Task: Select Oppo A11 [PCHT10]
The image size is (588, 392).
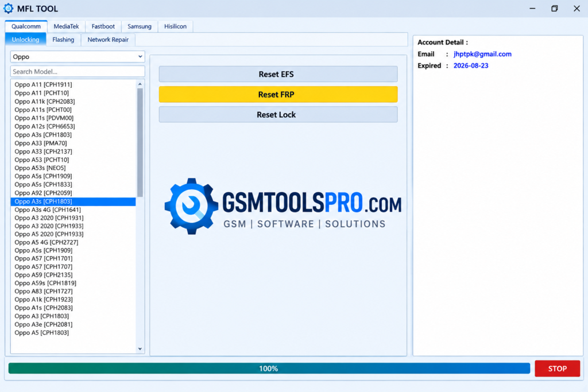Action: [73, 93]
